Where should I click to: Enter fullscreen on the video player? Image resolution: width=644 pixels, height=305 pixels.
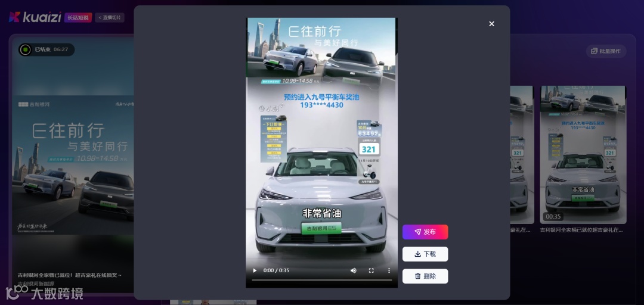pos(371,270)
